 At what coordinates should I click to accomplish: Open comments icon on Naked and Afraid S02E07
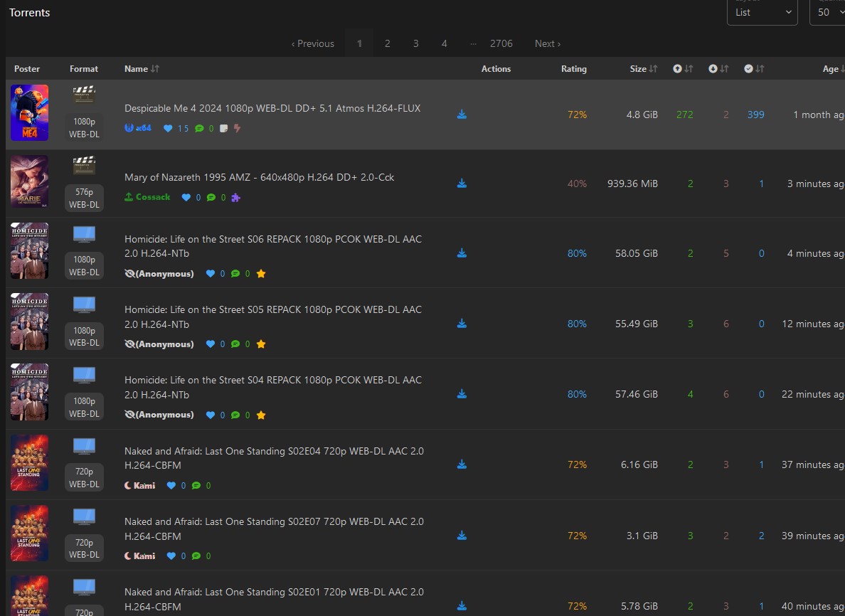tap(196, 556)
